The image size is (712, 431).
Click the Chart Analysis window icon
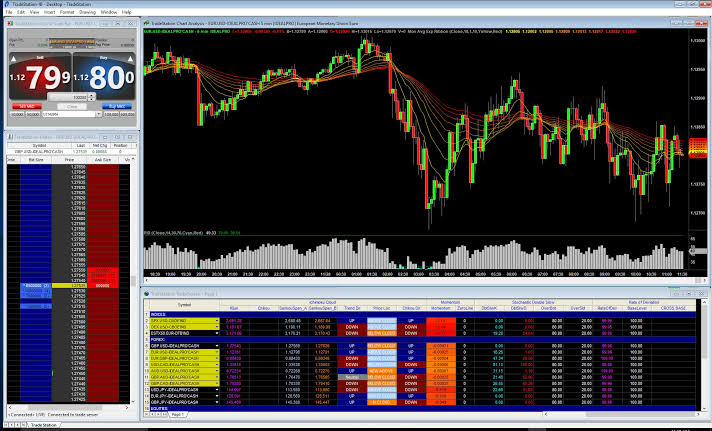147,22
